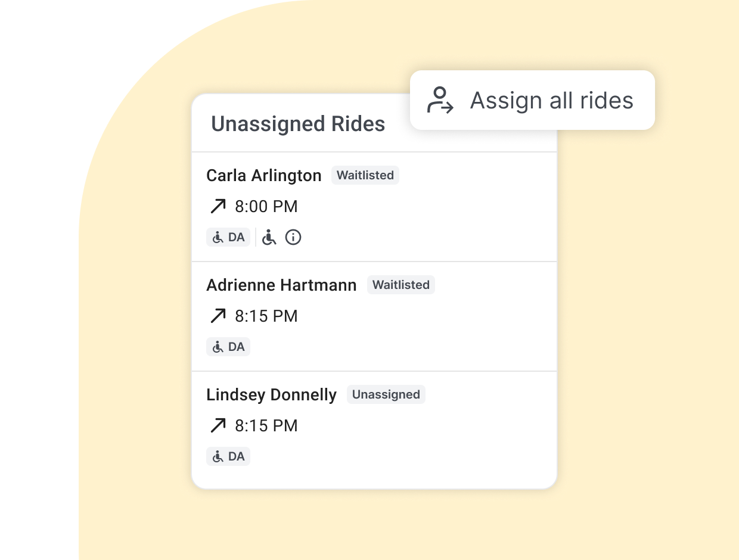The width and height of the screenshot is (739, 560).
Task: Click Adrienne Hartmann's Waitlisted status badge
Action: [401, 285]
